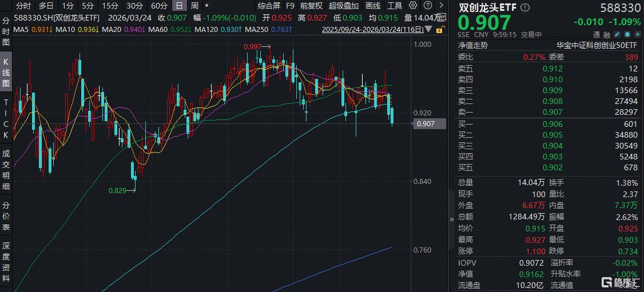Click the 0.829 low marker on chart
This screenshot has height=292, width=644.
coord(117,190)
